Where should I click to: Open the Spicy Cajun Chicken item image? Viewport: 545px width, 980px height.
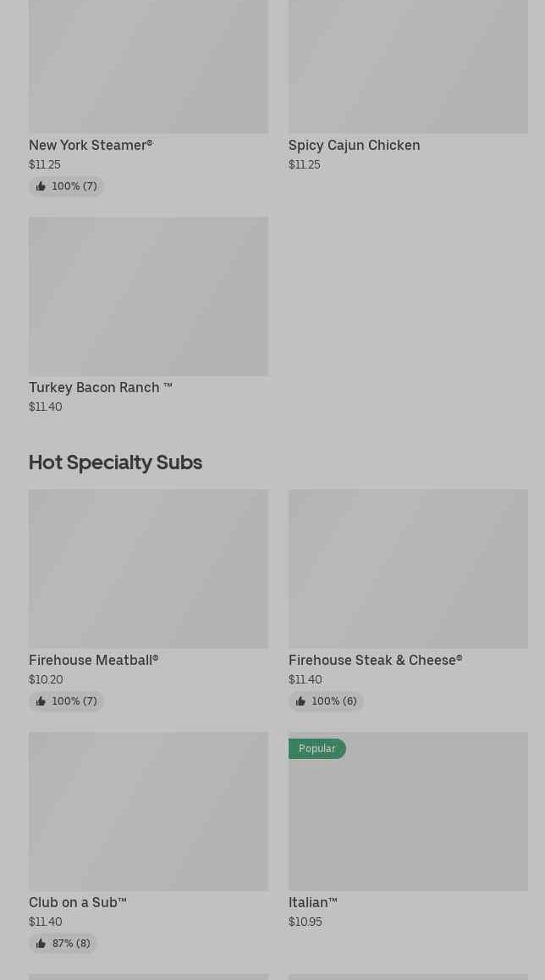408,66
